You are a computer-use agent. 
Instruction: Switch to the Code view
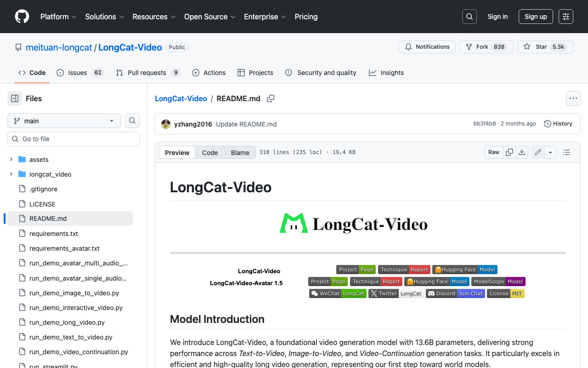210,153
